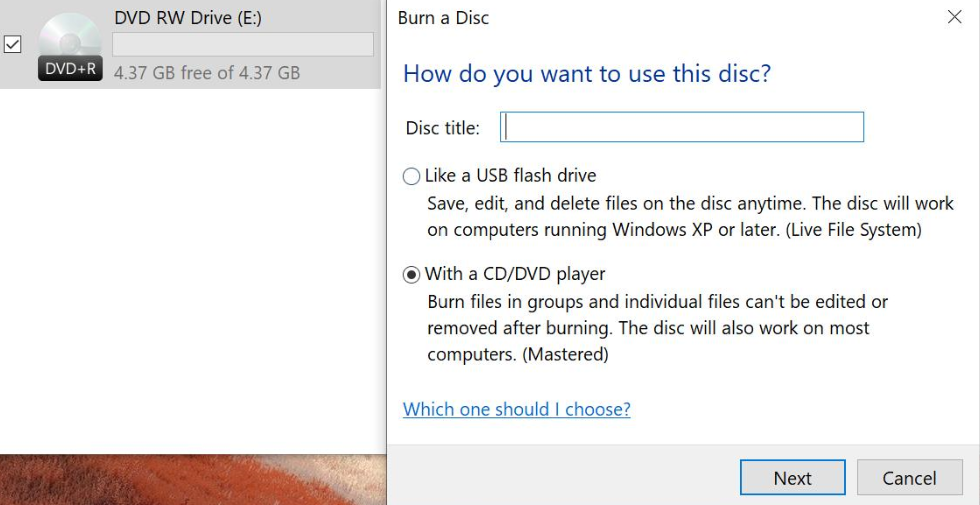Select the "With a CD/DVD player" option
The image size is (980, 505).
[x=411, y=274]
